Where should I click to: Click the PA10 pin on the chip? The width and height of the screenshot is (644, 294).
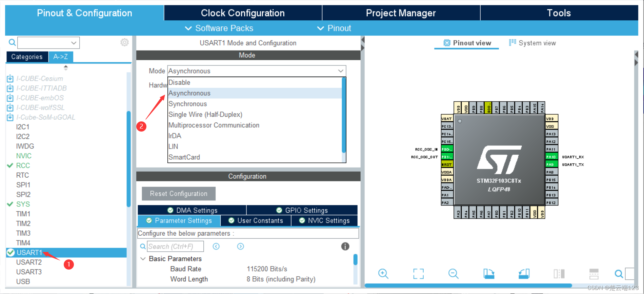click(x=551, y=157)
